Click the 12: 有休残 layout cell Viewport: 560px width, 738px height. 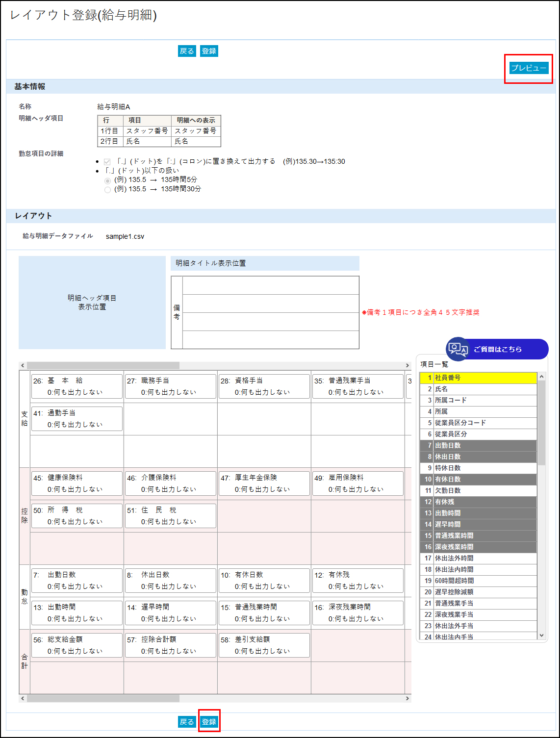tap(358, 581)
